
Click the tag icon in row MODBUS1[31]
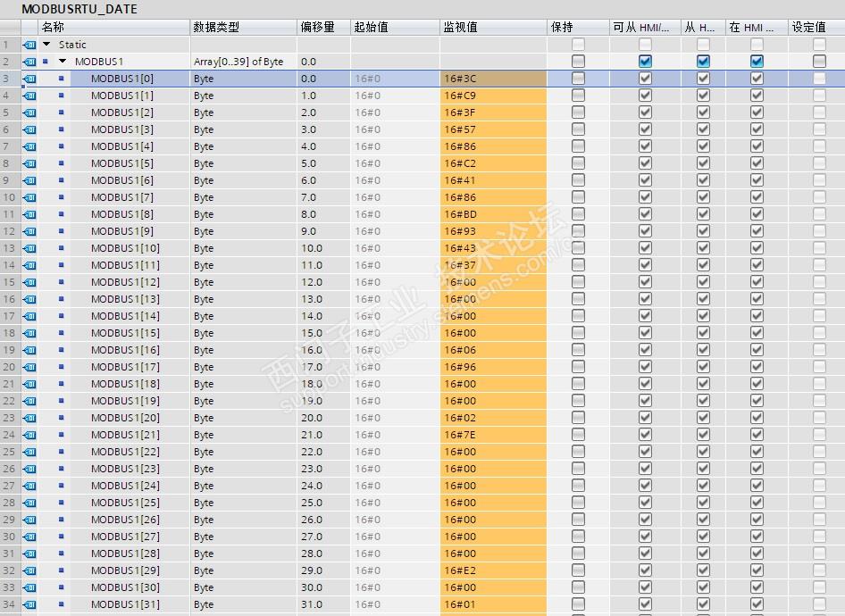click(29, 604)
